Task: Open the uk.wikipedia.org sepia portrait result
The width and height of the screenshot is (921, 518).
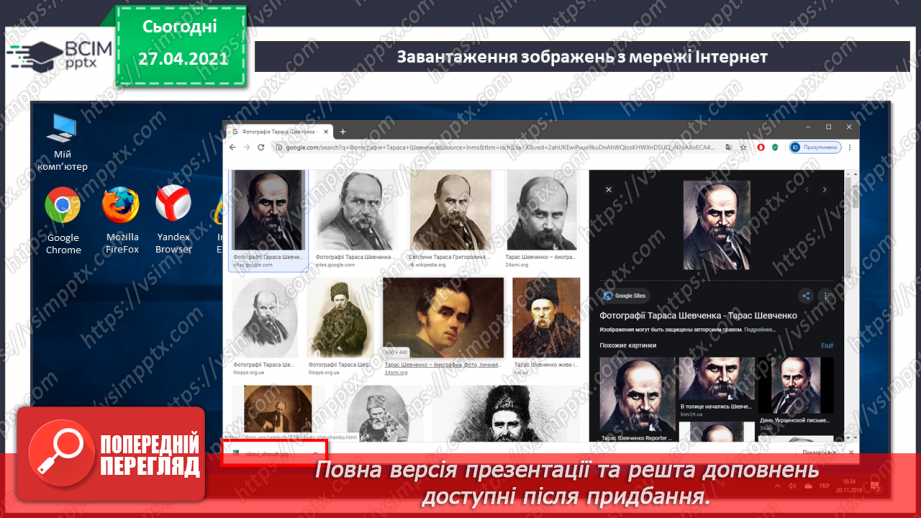Action: [x=451, y=211]
